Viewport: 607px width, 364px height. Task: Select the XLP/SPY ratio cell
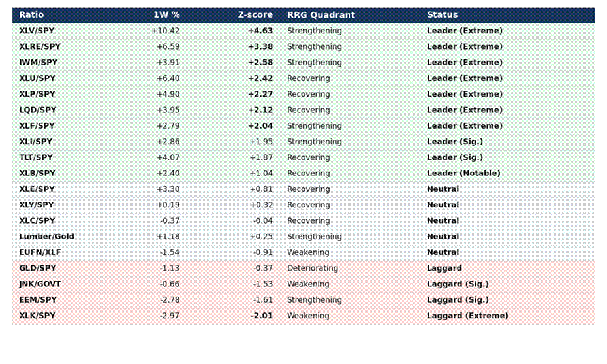[x=37, y=94]
